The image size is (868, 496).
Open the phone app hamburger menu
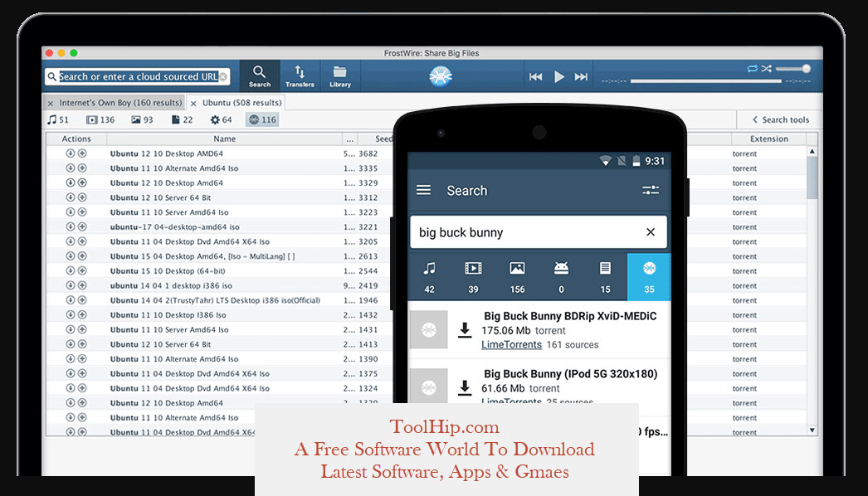(423, 190)
